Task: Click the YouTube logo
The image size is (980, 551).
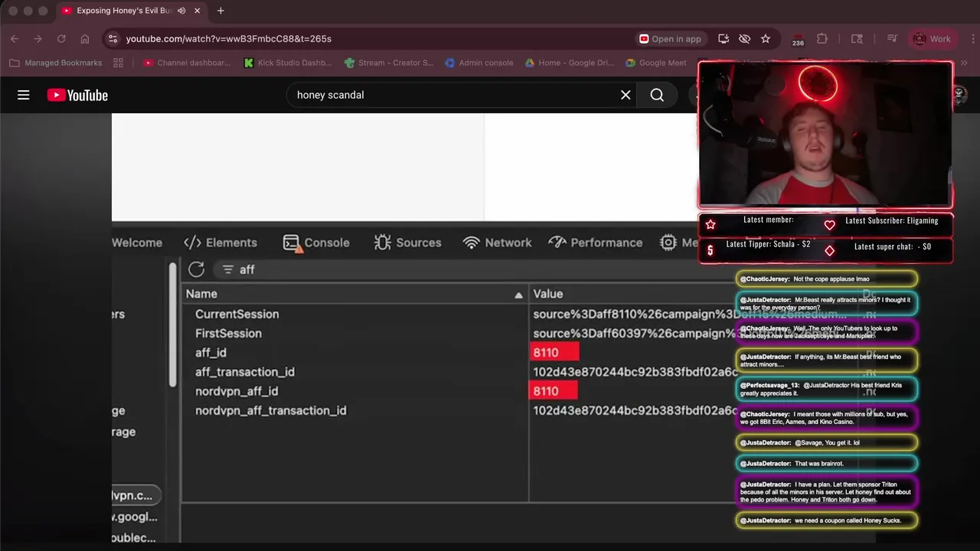Action: tap(77, 95)
